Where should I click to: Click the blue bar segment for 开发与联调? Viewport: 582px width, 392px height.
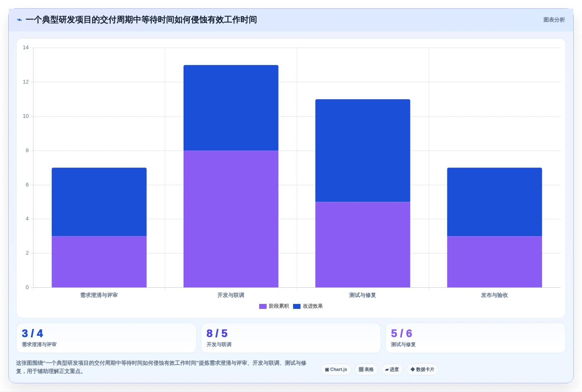point(231,108)
